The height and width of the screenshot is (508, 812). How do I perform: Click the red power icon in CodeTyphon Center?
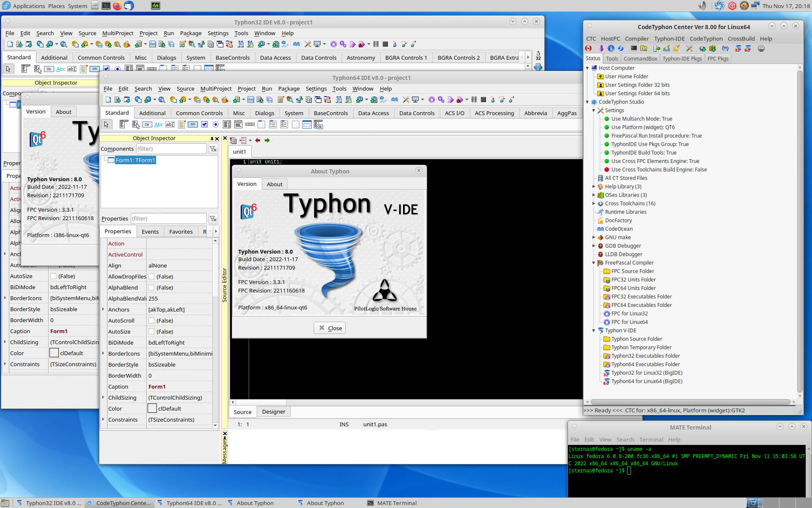588,48
